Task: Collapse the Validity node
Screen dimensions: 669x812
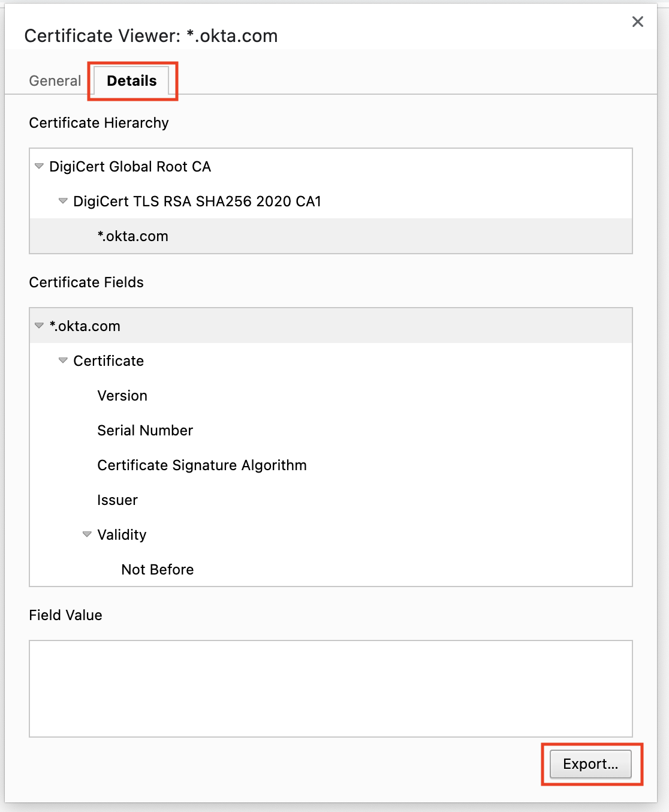Action: (x=87, y=534)
